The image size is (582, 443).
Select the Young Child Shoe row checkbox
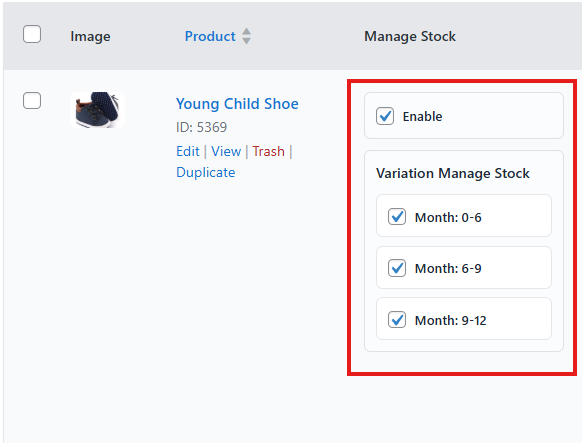coord(32,101)
